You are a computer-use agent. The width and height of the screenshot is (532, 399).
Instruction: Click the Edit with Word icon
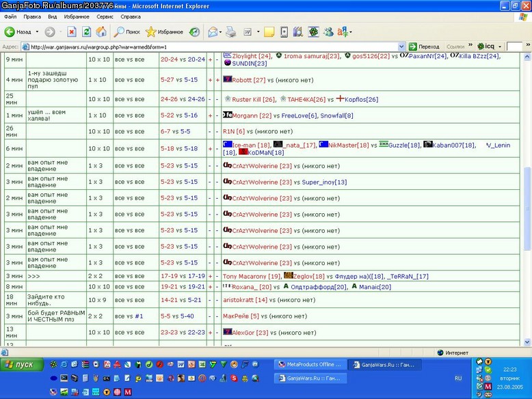point(248,32)
